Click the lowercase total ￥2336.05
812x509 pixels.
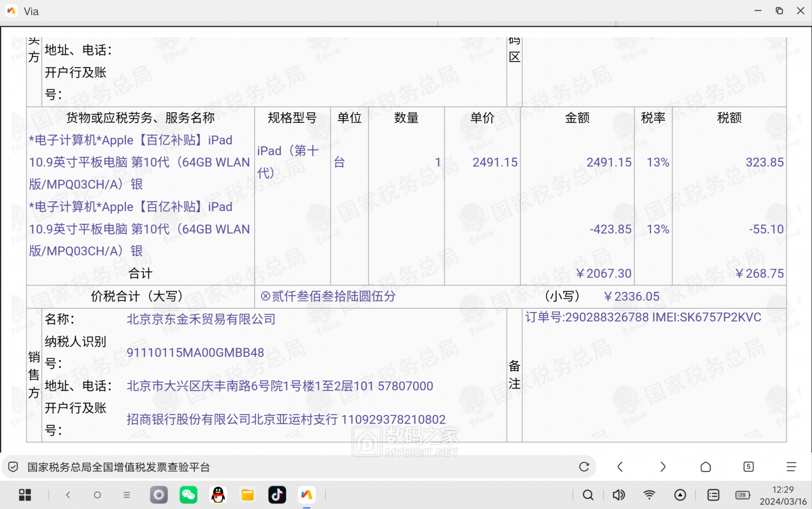[631, 296]
